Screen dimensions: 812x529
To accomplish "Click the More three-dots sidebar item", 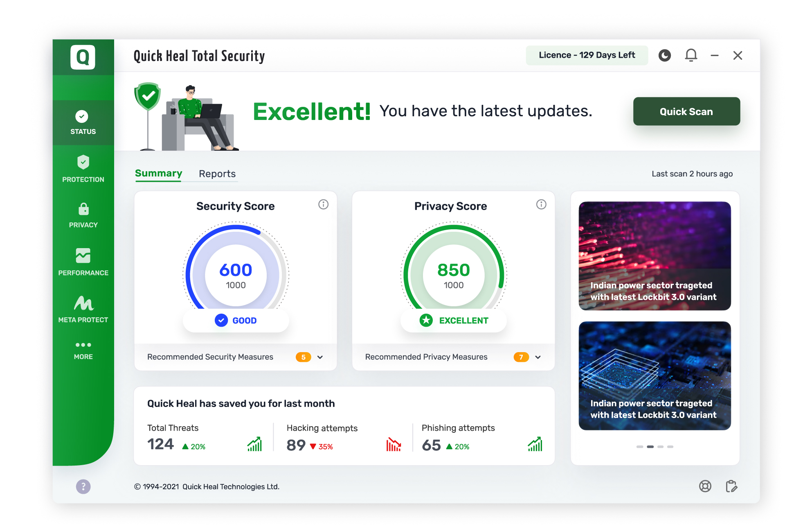I will tap(83, 350).
